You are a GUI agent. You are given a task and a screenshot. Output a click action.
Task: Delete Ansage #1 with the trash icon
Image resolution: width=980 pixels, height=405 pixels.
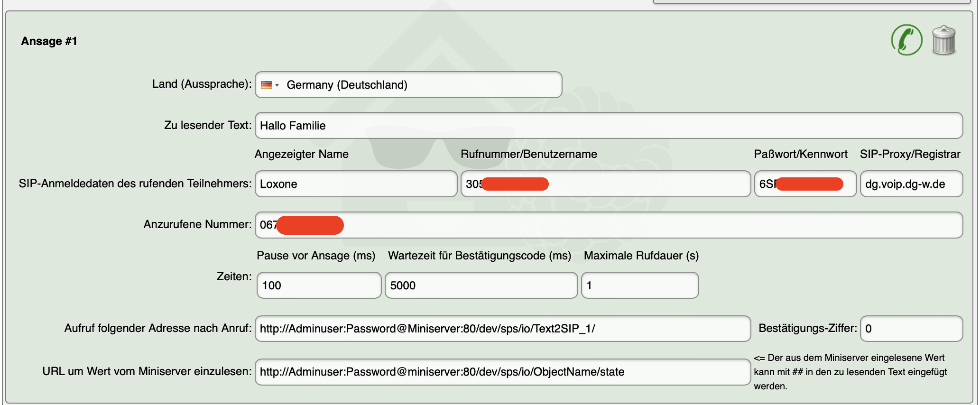click(x=943, y=41)
